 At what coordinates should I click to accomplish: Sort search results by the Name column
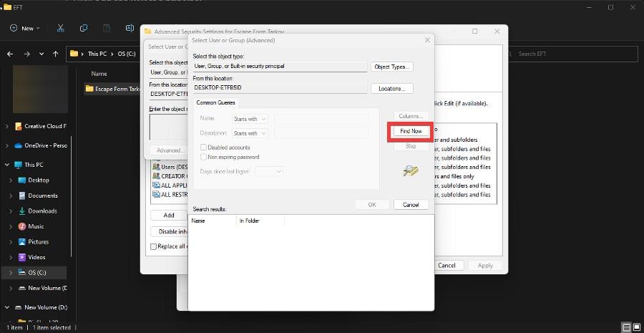(213, 221)
